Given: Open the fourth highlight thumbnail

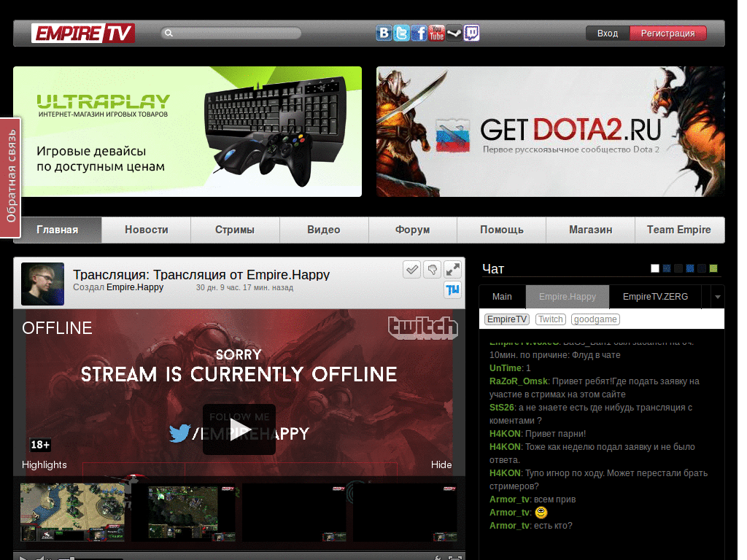Looking at the screenshot, I should [406, 513].
